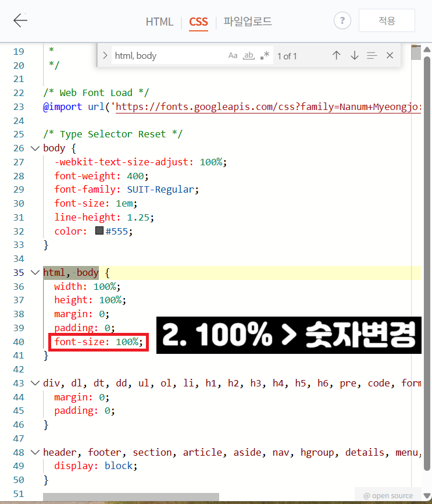
Task: Click the display: block line
Action: tap(96, 466)
